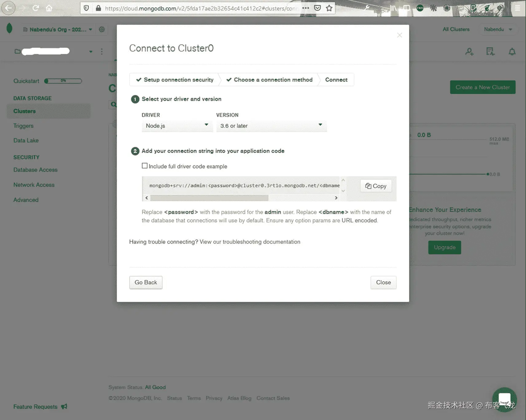Open Data Lake in the sidebar
The image size is (526, 420).
[26, 140]
